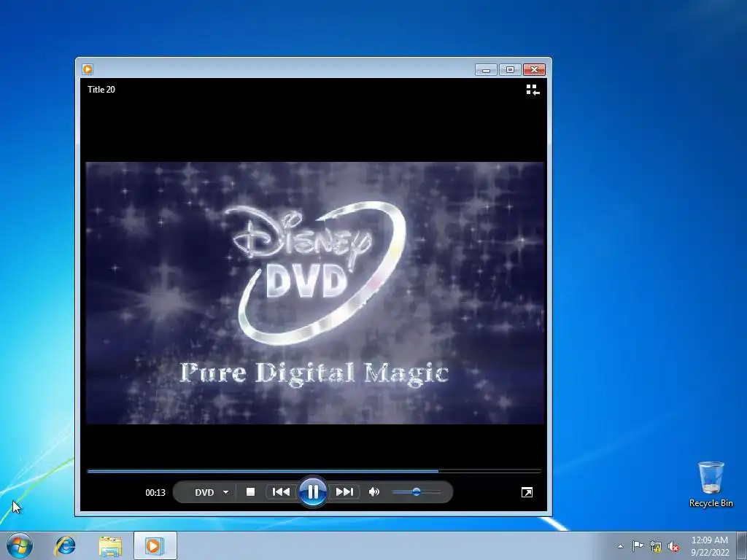Viewport: 747px width, 560px height.
Task: Switch to Library view icon
Action: [533, 90]
